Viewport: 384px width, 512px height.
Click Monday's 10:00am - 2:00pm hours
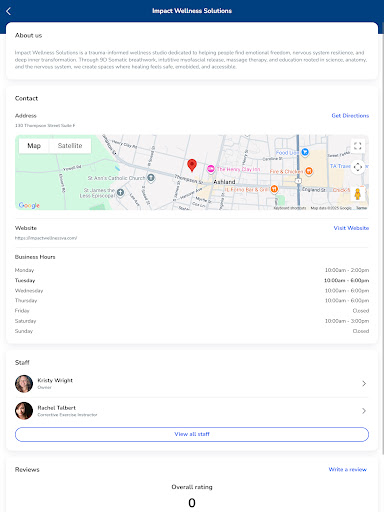point(347,270)
